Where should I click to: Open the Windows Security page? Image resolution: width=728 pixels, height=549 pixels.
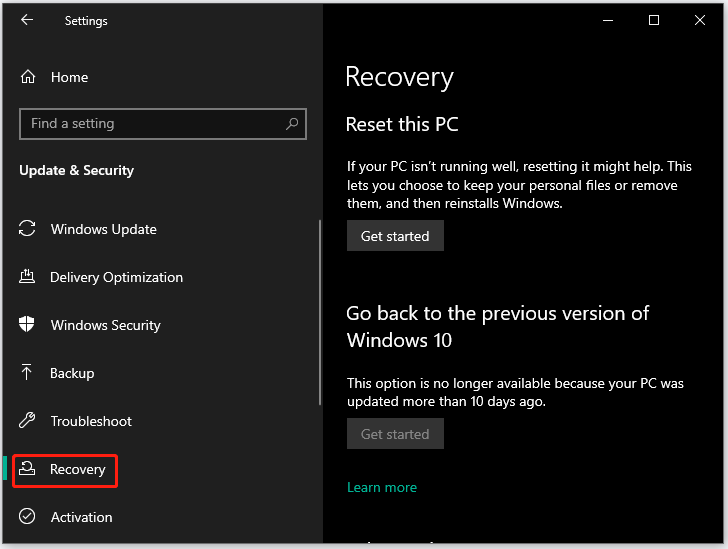(105, 325)
